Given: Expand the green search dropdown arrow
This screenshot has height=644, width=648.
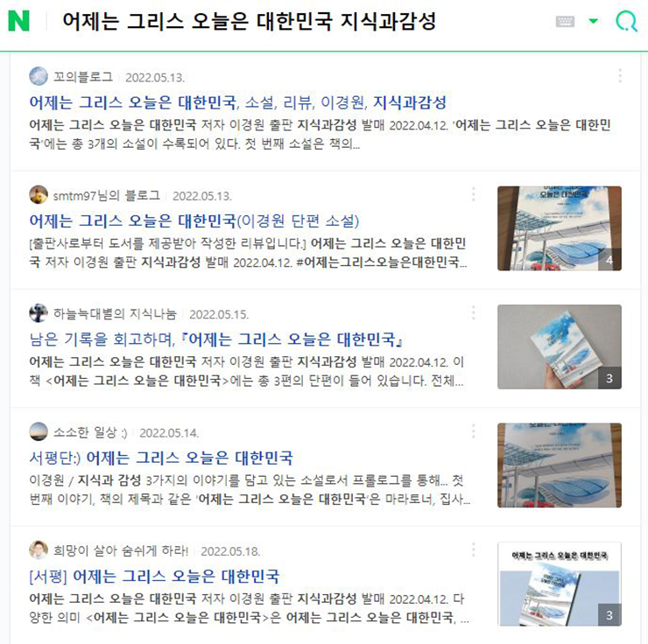Looking at the screenshot, I should (x=593, y=21).
